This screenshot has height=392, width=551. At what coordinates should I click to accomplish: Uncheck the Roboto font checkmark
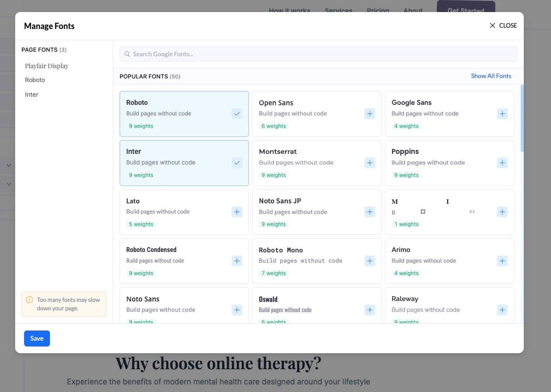pos(237,114)
